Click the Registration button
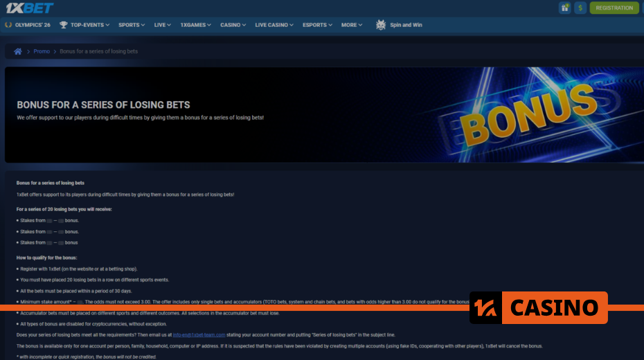 click(x=614, y=8)
